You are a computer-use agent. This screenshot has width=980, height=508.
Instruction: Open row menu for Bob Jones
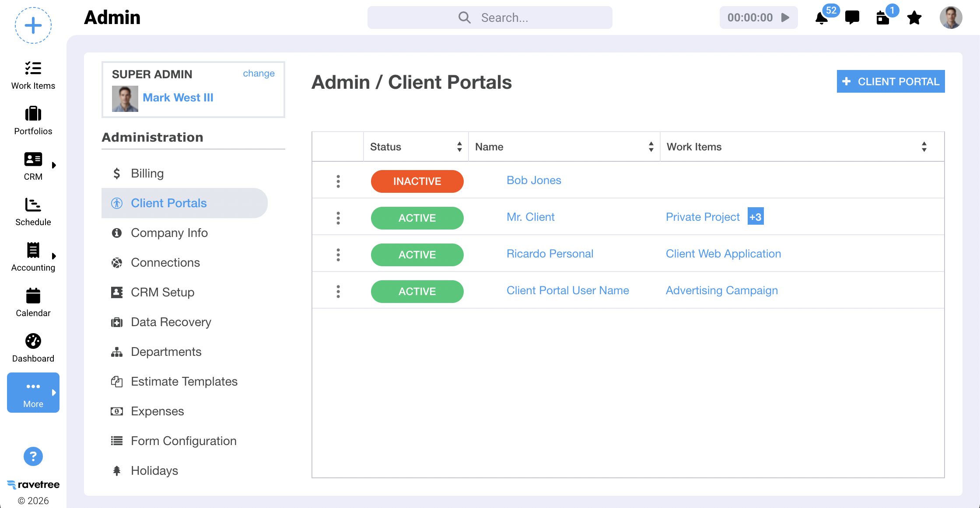[338, 181]
